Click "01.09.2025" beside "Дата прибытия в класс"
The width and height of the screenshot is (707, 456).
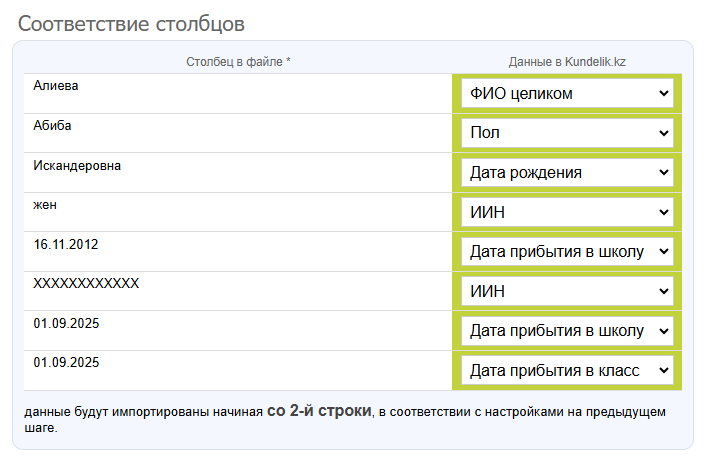click(x=66, y=363)
